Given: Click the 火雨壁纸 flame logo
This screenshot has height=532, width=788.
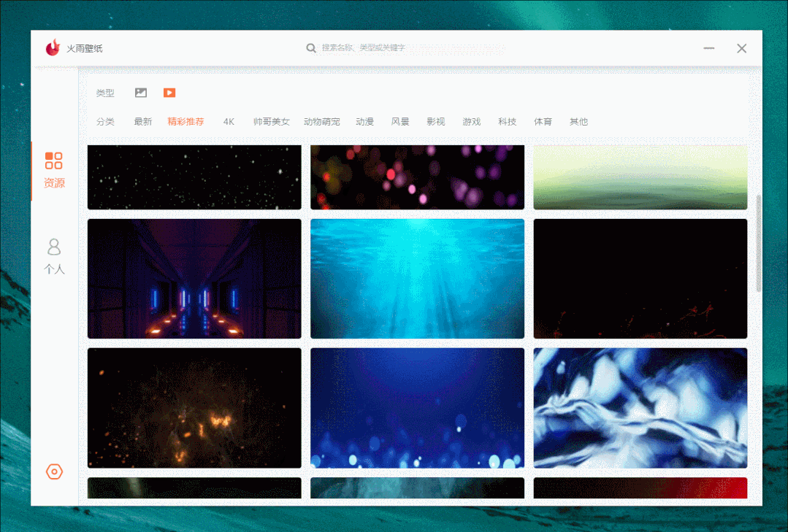Looking at the screenshot, I should click(x=53, y=47).
